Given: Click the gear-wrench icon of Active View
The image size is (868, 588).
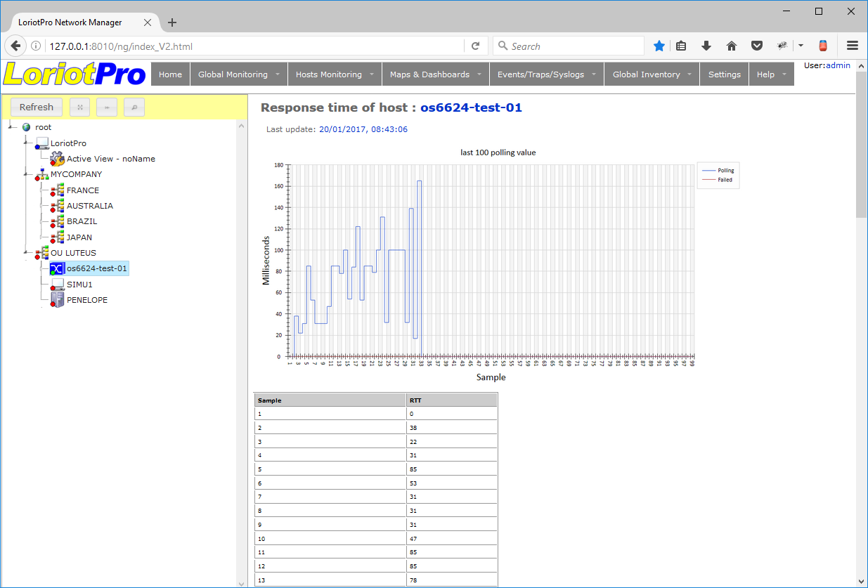Looking at the screenshot, I should (58, 159).
